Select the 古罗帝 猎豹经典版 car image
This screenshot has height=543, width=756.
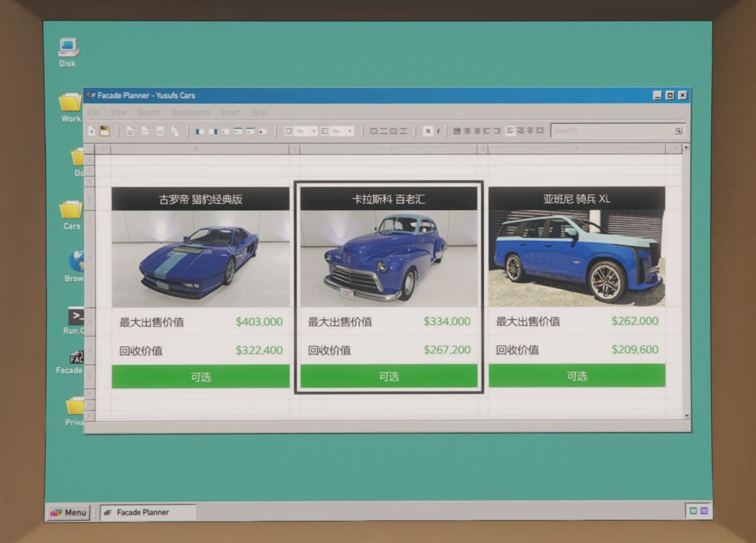pyautogui.click(x=201, y=259)
